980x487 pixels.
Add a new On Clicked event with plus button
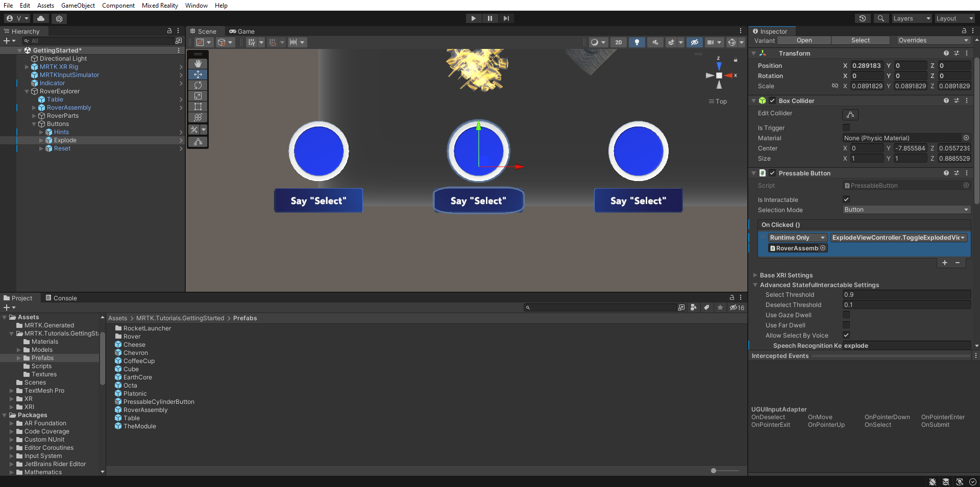click(944, 263)
